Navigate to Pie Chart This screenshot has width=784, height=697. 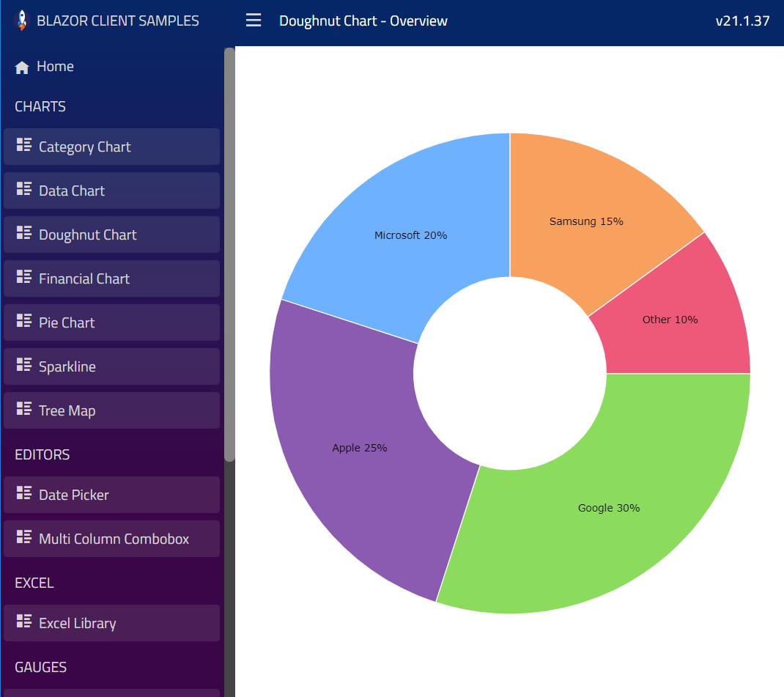coord(111,322)
